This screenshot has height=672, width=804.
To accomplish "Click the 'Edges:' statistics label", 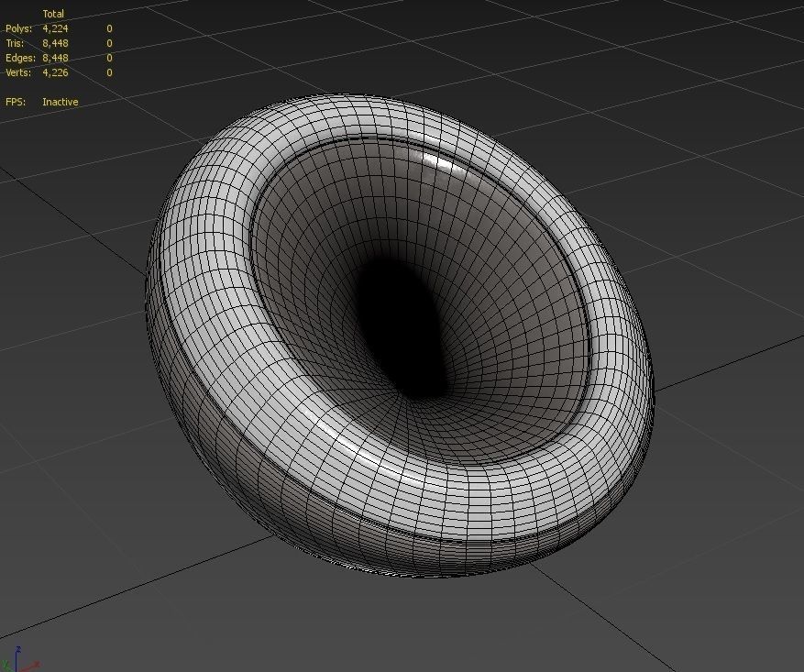I will [20, 58].
